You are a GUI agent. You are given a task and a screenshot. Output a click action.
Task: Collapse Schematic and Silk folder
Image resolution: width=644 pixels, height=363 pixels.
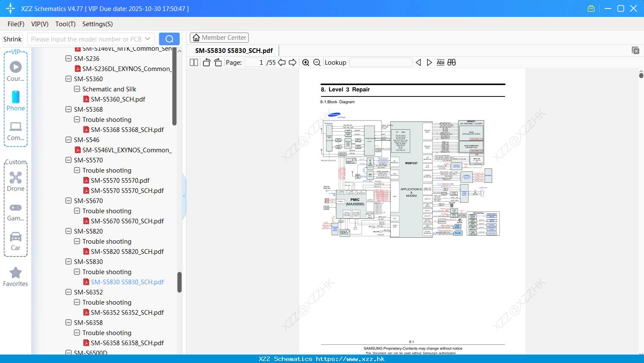77,89
